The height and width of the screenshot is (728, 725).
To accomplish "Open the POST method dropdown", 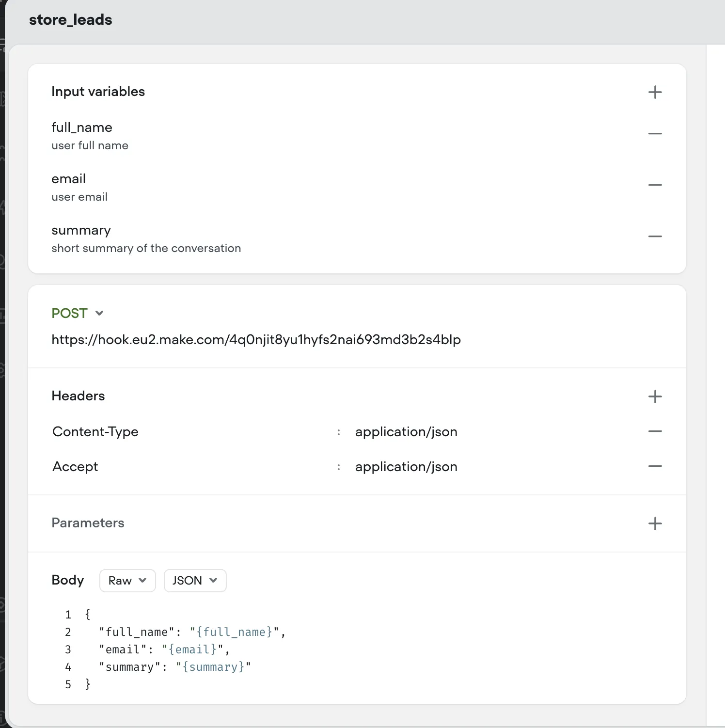I will (78, 313).
